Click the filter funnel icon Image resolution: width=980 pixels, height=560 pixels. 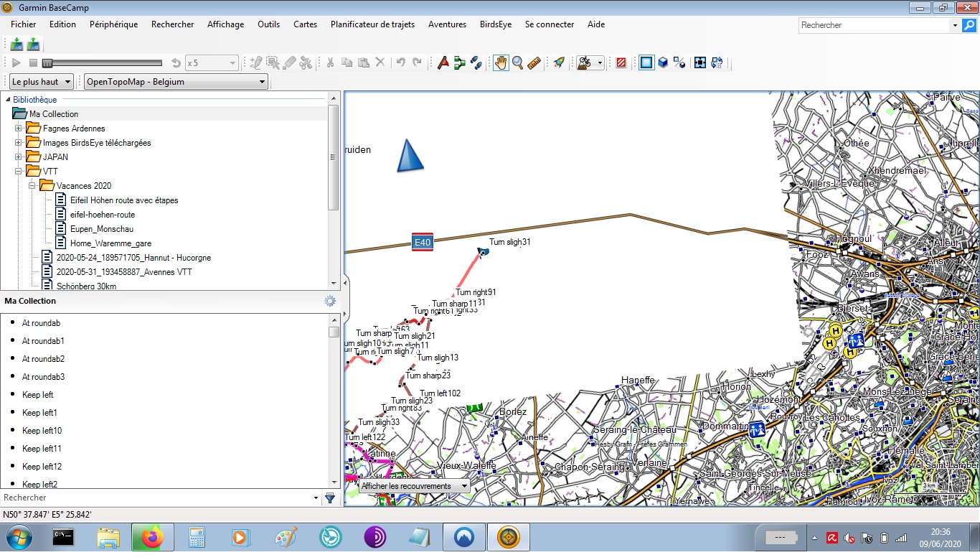330,498
